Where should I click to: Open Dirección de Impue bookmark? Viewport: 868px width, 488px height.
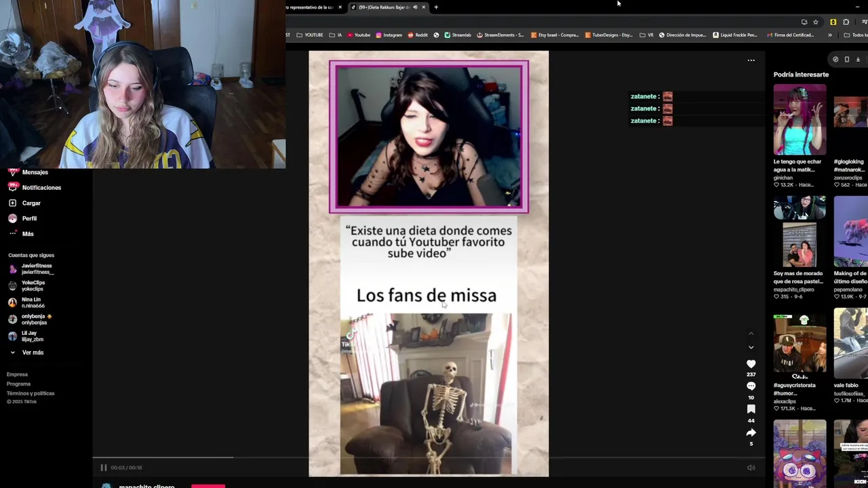coord(682,35)
